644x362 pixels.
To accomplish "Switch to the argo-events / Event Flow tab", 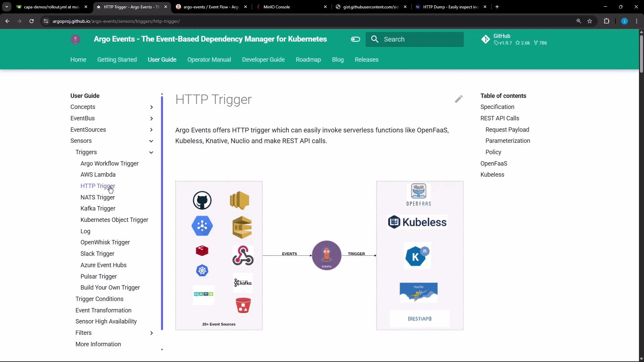I will tap(211, 7).
